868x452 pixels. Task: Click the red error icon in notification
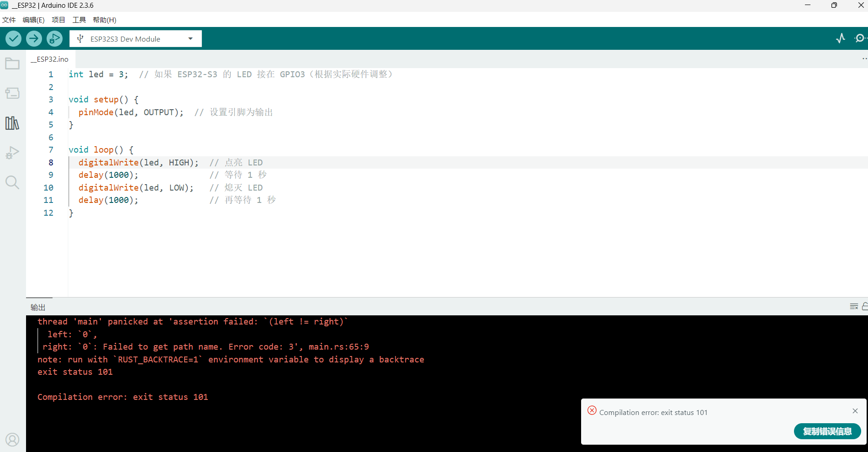pyautogui.click(x=592, y=410)
